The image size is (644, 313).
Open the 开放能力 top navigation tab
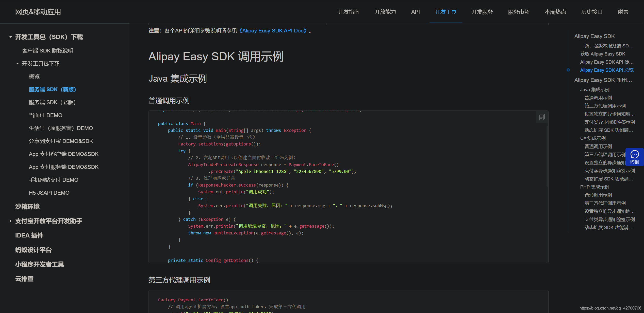tap(385, 12)
